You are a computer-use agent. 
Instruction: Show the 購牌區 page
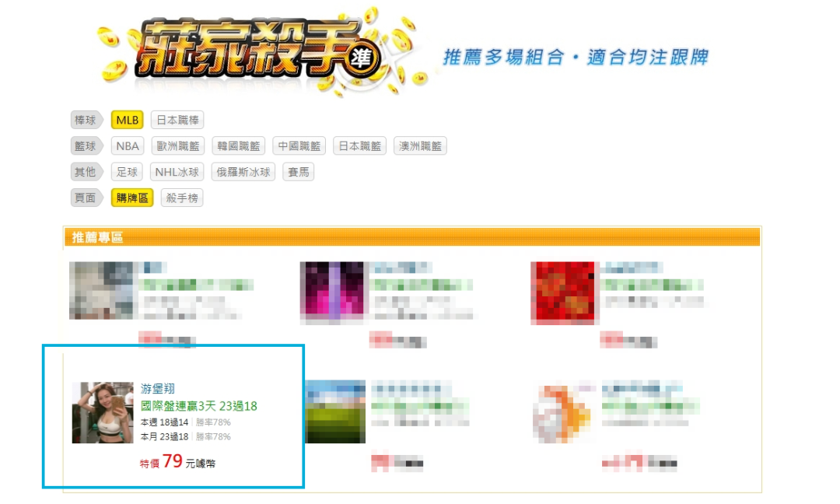132,198
